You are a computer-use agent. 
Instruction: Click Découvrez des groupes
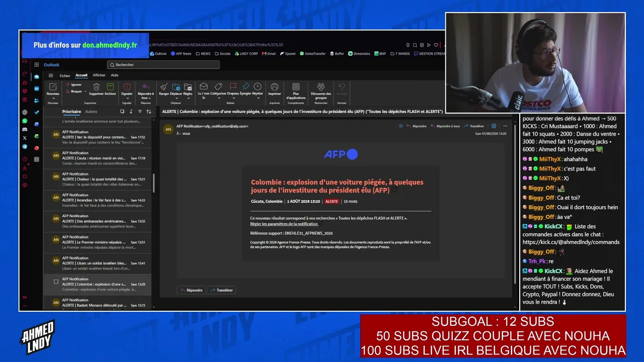[321, 91]
